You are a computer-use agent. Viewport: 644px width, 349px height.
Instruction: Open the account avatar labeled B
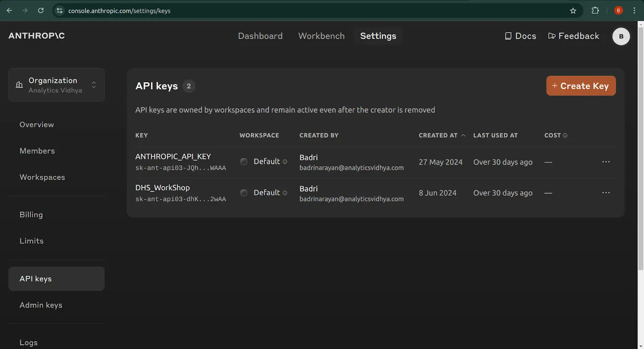tap(621, 36)
